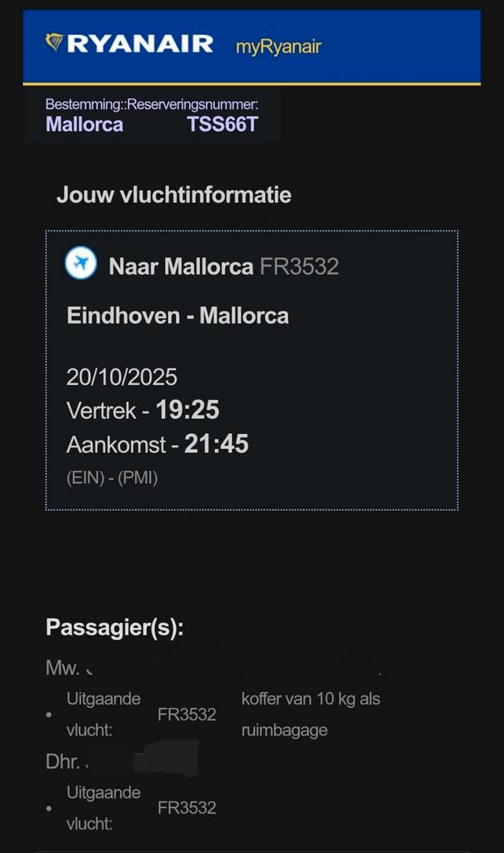Click the airplane icon beside Naar Mallorca
The image size is (504, 853).
(x=81, y=264)
